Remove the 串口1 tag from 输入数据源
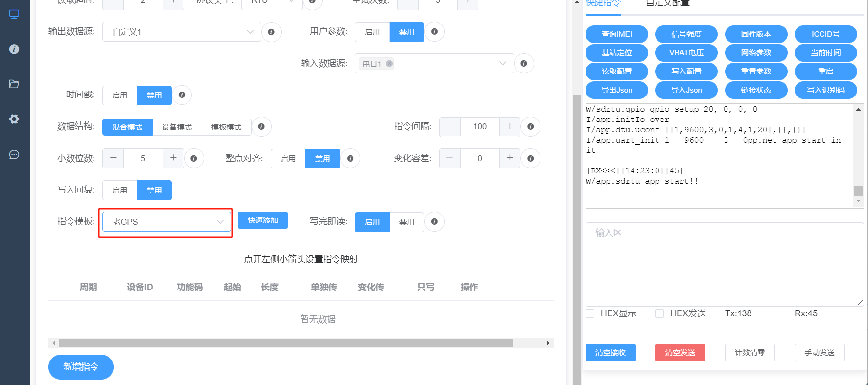868x385 pixels. (389, 64)
